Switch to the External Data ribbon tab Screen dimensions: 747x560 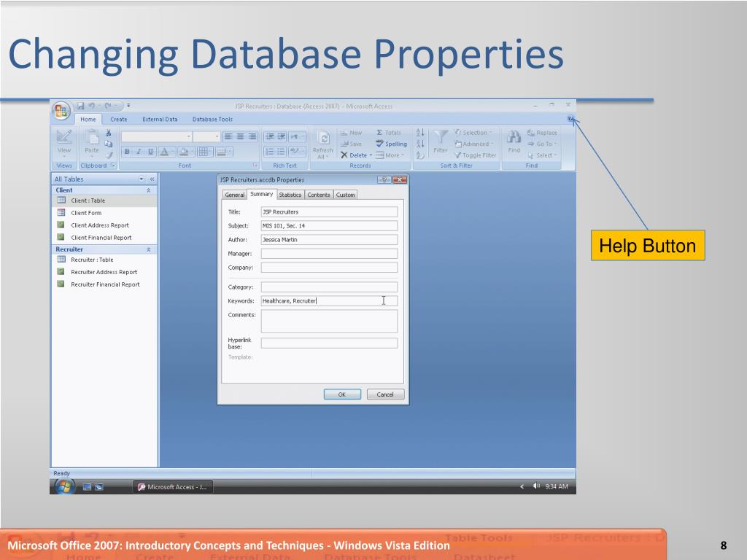tap(160, 120)
